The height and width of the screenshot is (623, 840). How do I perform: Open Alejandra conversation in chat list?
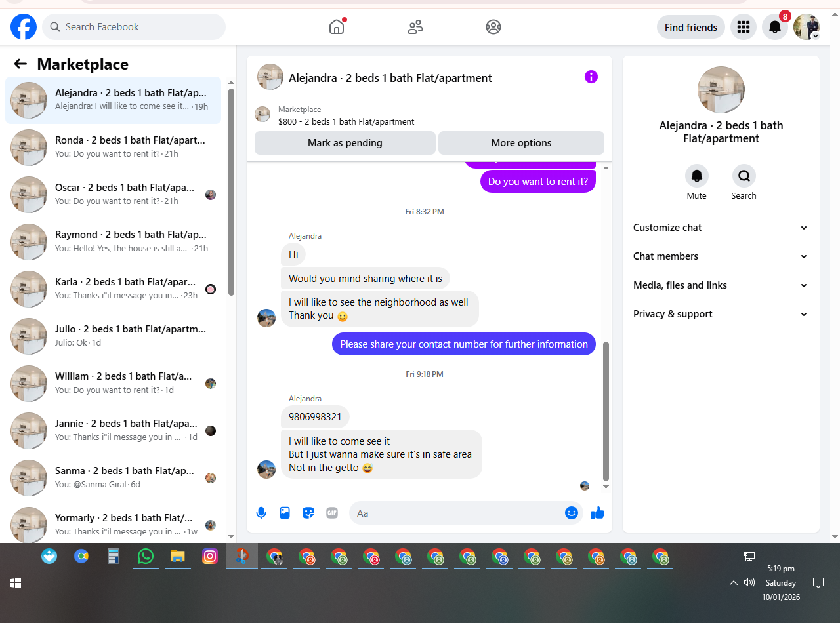pos(113,100)
